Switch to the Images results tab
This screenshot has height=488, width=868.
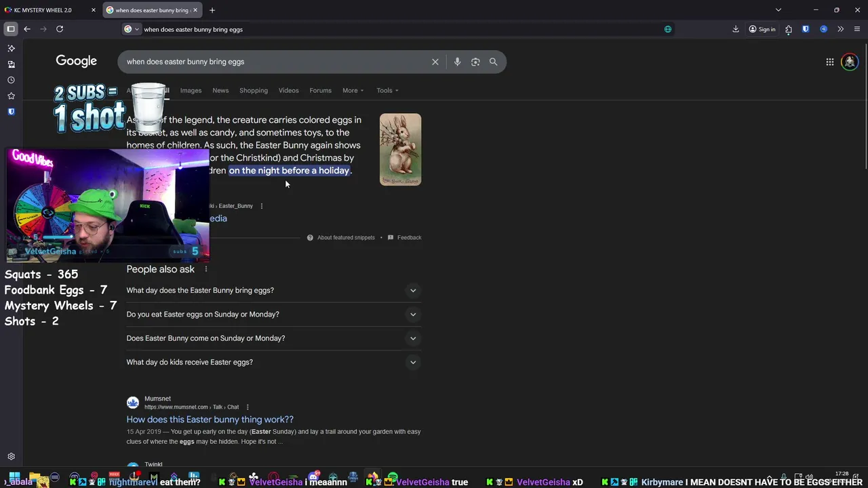(191, 91)
